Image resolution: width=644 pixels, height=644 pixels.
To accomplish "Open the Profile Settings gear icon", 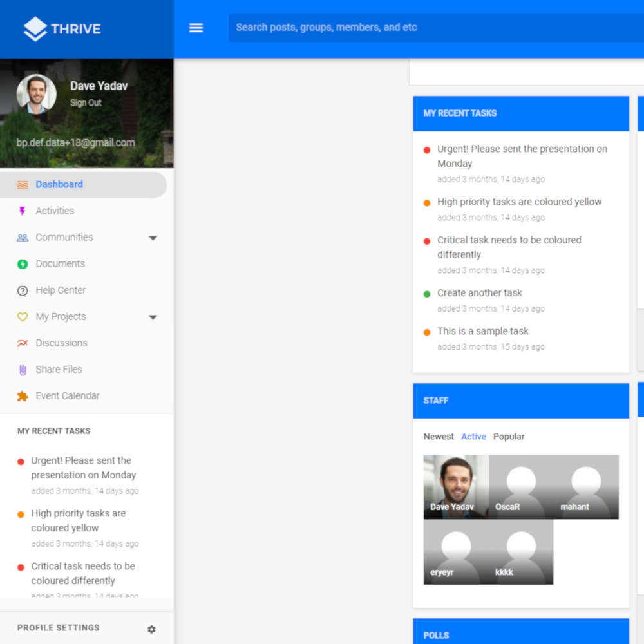I will (151, 629).
